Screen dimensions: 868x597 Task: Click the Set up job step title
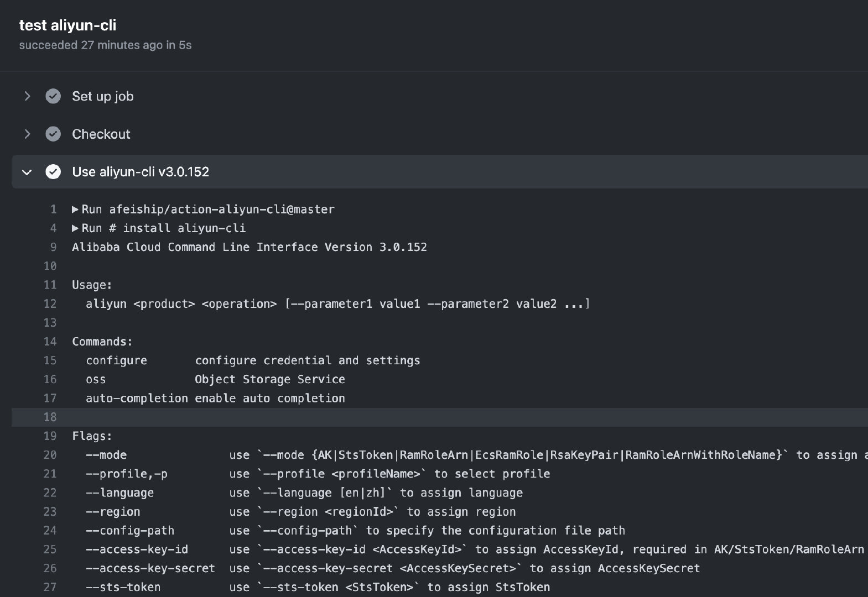(103, 96)
